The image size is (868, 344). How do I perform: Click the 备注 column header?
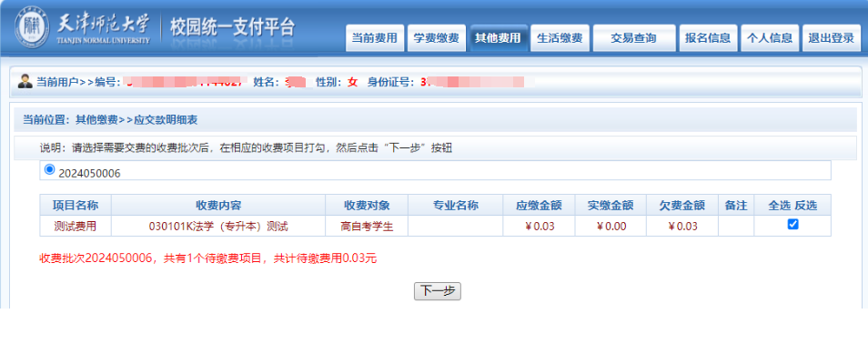click(x=736, y=206)
